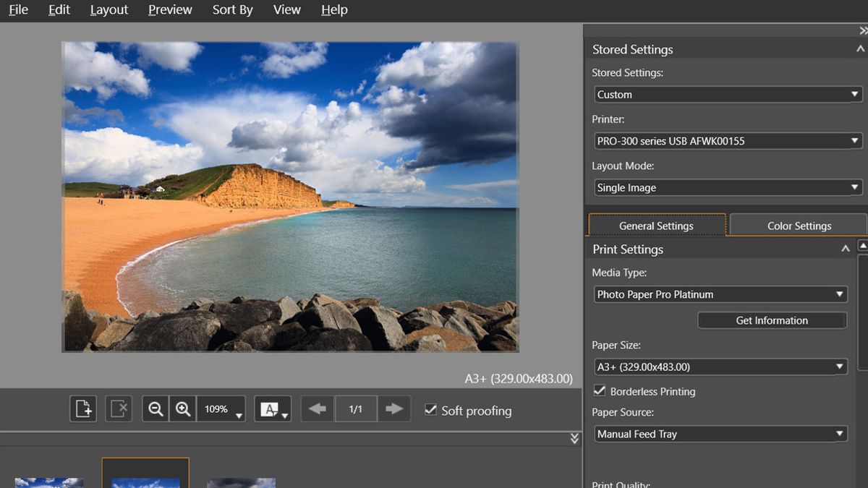Open the Preview menu
This screenshot has height=488, width=868.
(x=170, y=10)
